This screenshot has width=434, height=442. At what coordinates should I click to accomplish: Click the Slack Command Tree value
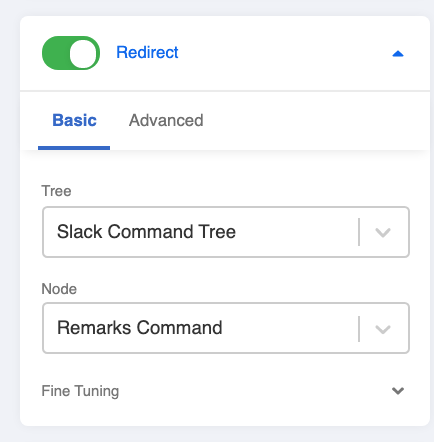click(146, 232)
